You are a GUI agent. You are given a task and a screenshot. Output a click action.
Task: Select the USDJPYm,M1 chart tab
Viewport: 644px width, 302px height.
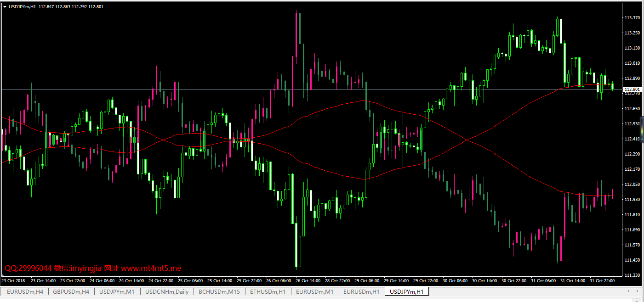pyautogui.click(x=117, y=291)
